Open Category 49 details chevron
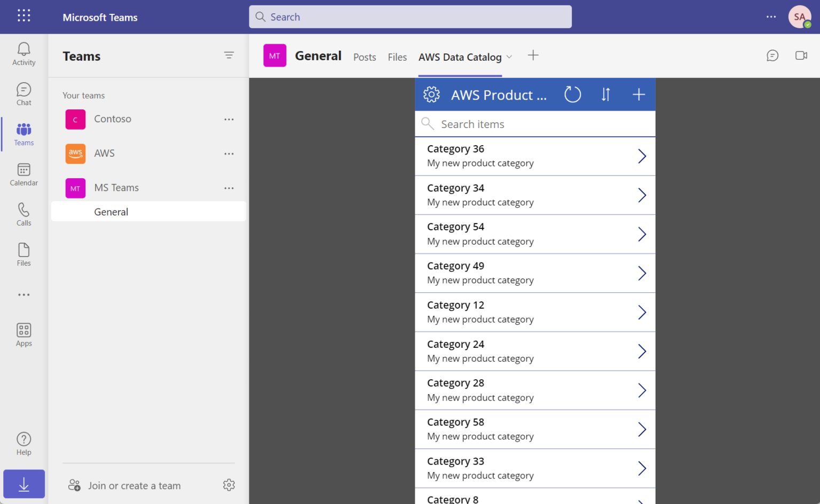 coord(642,273)
